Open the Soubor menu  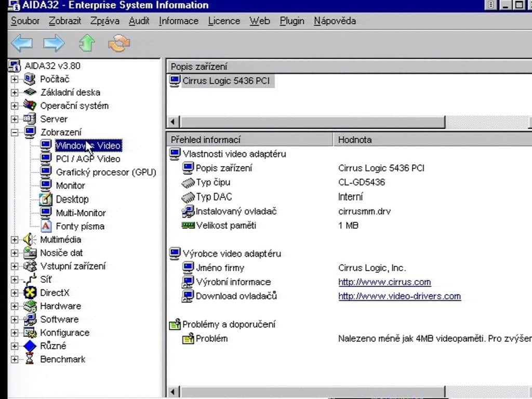25,21
